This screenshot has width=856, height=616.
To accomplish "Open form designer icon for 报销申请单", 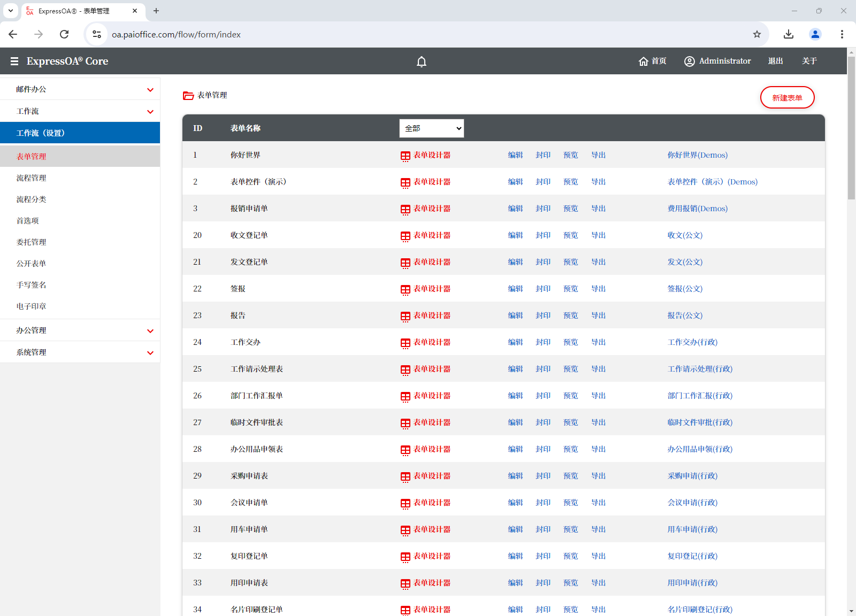I will point(406,210).
